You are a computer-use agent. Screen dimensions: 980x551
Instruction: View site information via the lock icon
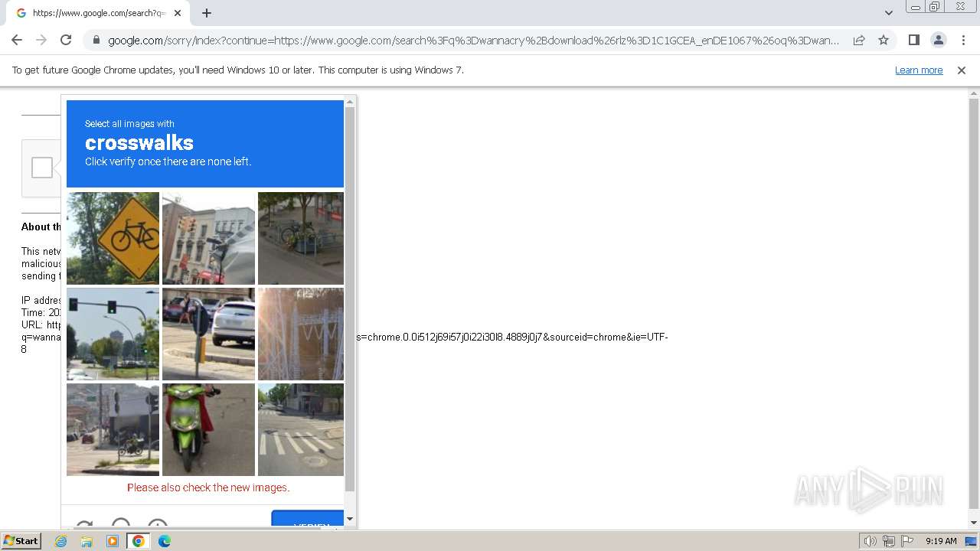coord(96,40)
